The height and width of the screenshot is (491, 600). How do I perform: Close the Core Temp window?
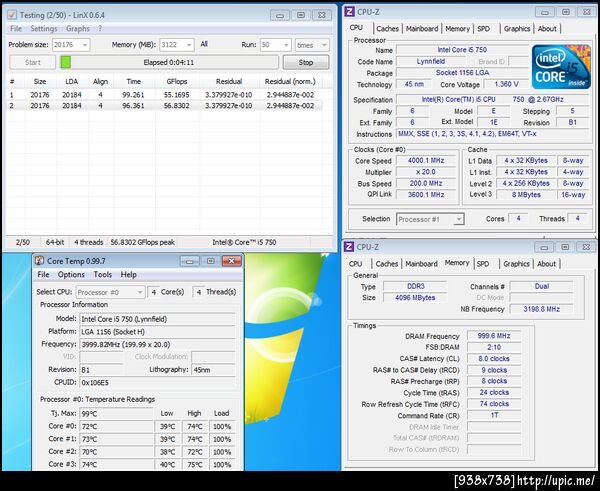click(x=232, y=261)
